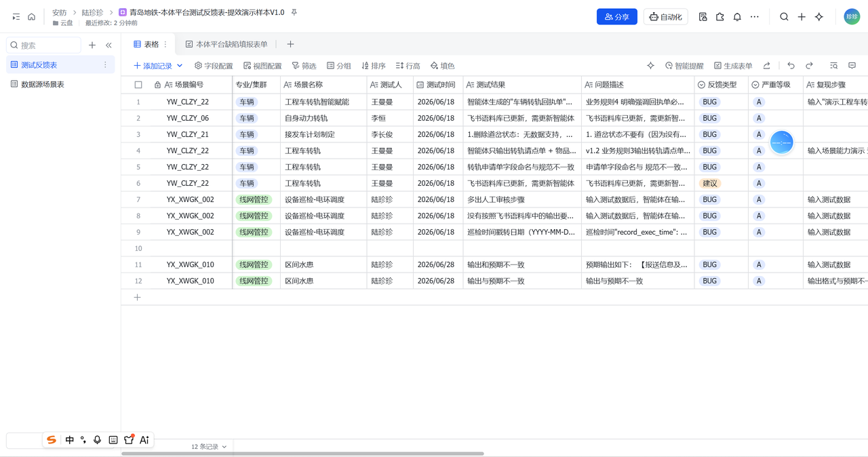This screenshot has width=868, height=457.
Task: Expand the 添加记录 dropdown arrow
Action: pos(180,66)
